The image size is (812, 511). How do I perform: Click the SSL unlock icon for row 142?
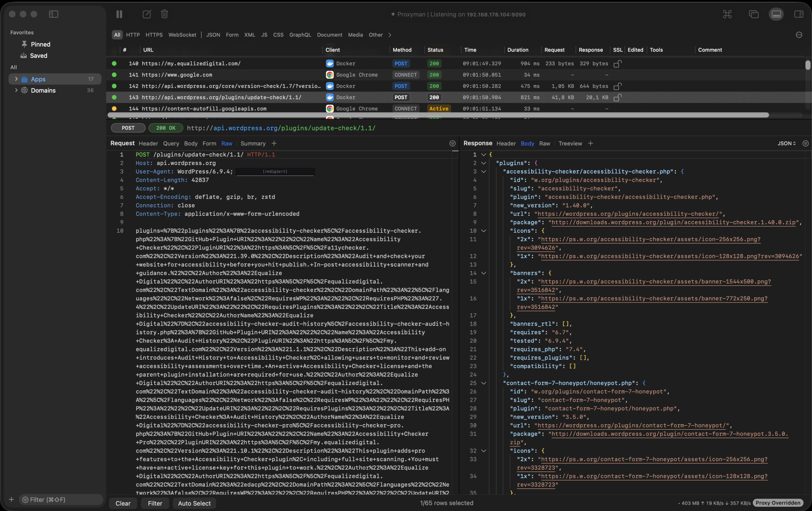coord(618,86)
